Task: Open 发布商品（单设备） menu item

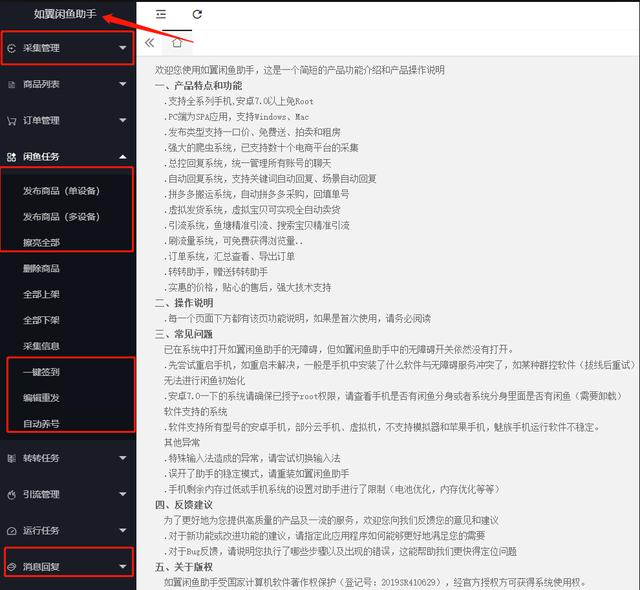Action: (x=61, y=190)
